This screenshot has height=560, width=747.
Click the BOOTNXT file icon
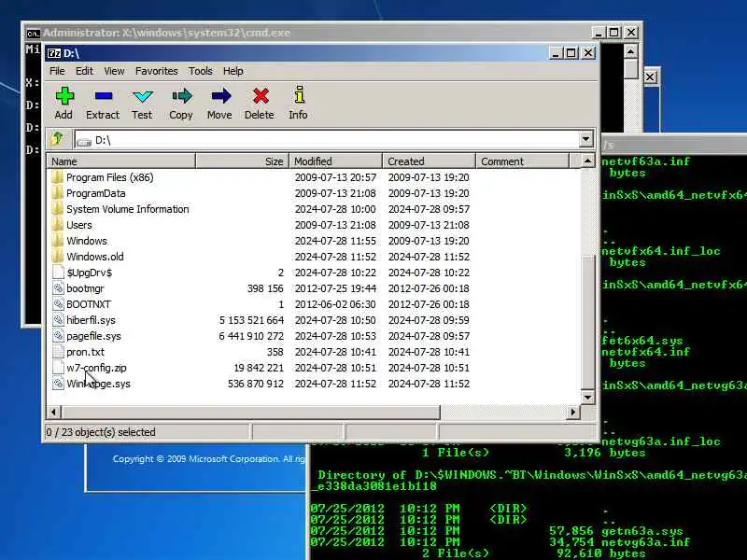[x=58, y=304]
